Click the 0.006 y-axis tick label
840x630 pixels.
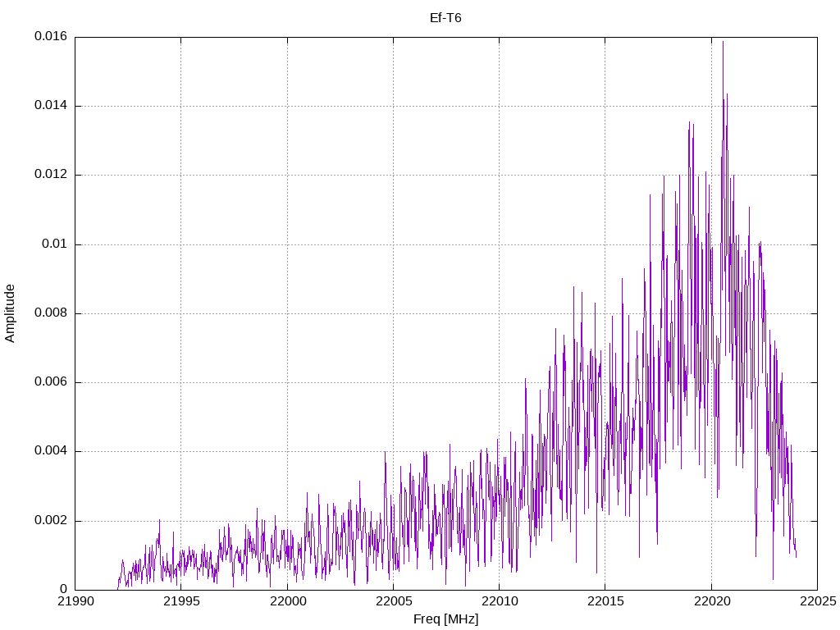[x=51, y=382]
